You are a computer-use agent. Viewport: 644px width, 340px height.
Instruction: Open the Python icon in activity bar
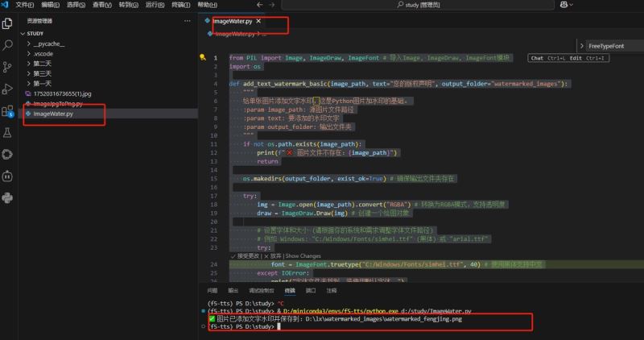[x=8, y=197]
